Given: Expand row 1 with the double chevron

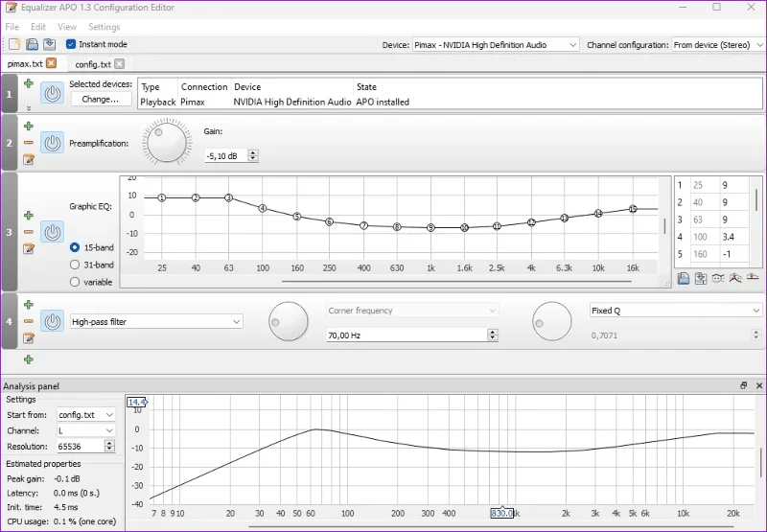Looking at the screenshot, I should (29, 108).
